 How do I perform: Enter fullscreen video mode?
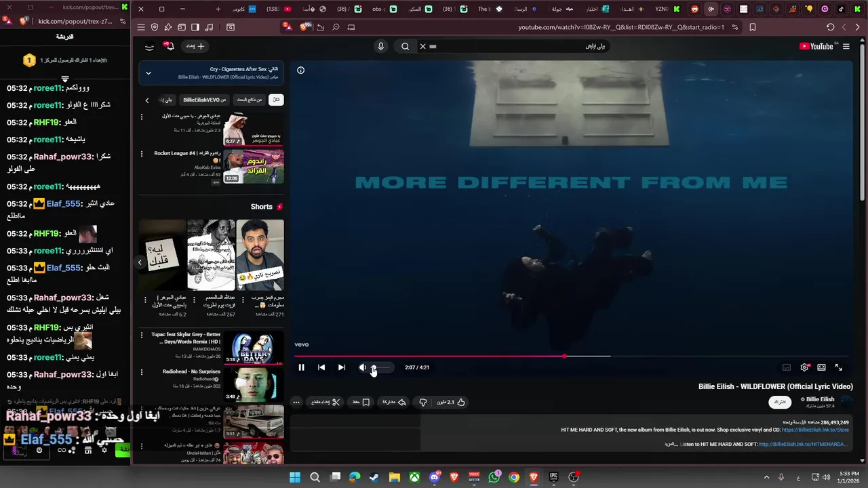click(839, 367)
